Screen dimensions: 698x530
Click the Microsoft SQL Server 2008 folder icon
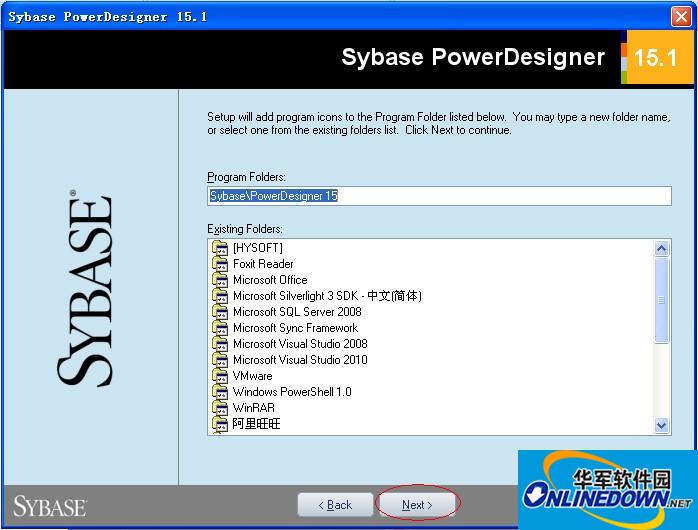(x=220, y=312)
